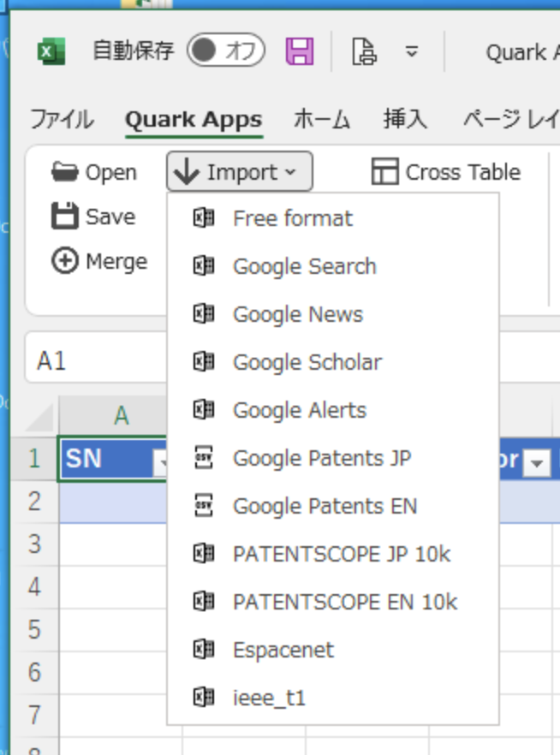This screenshot has height=755, width=560.
Task: Collapse the Import dropdown button
Action: coord(240,171)
